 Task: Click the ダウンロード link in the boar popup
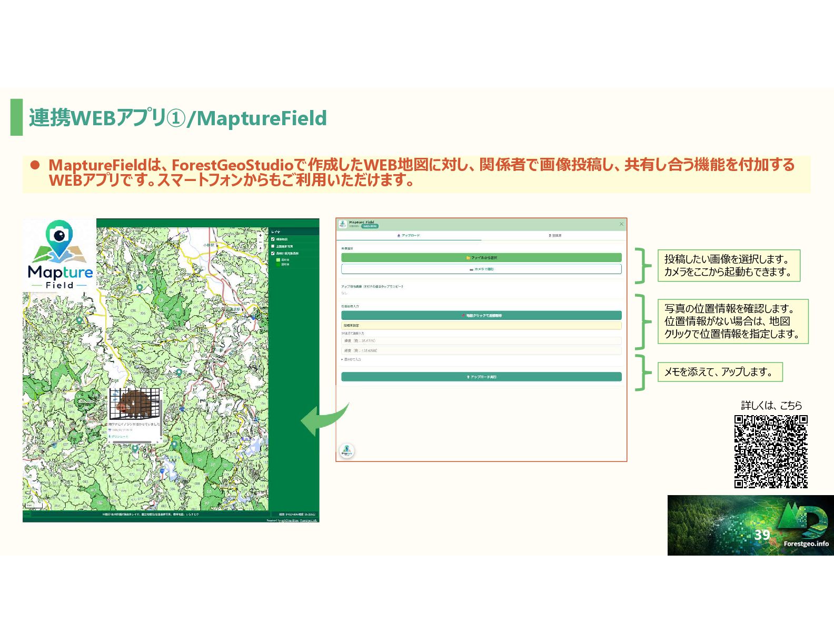118,436
